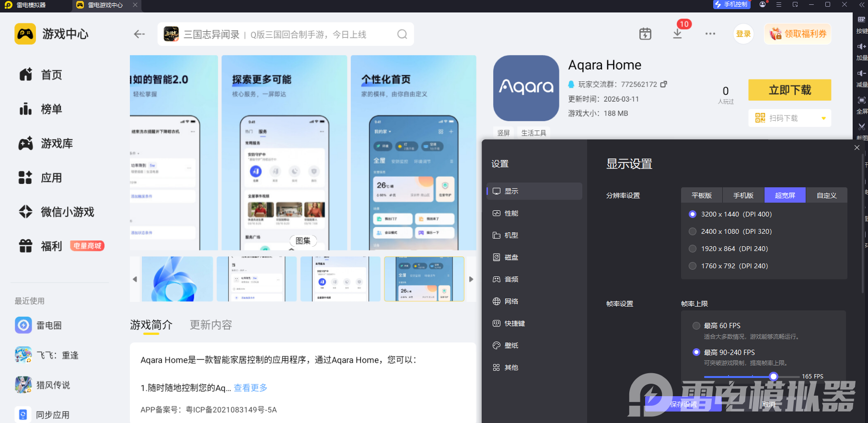868x423 pixels.
Task: Click 查看更多 to expand description
Action: (x=251, y=388)
